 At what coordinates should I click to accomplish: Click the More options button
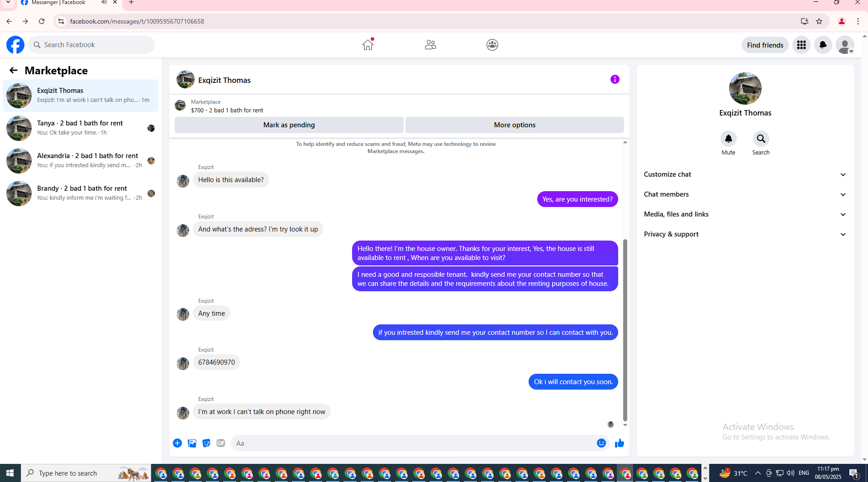[515, 125]
